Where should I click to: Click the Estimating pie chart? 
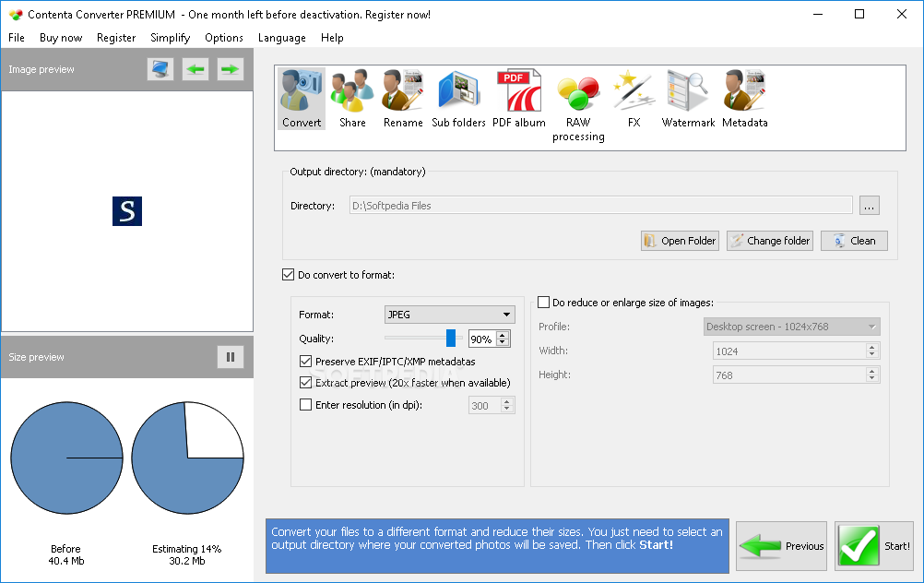point(187,458)
